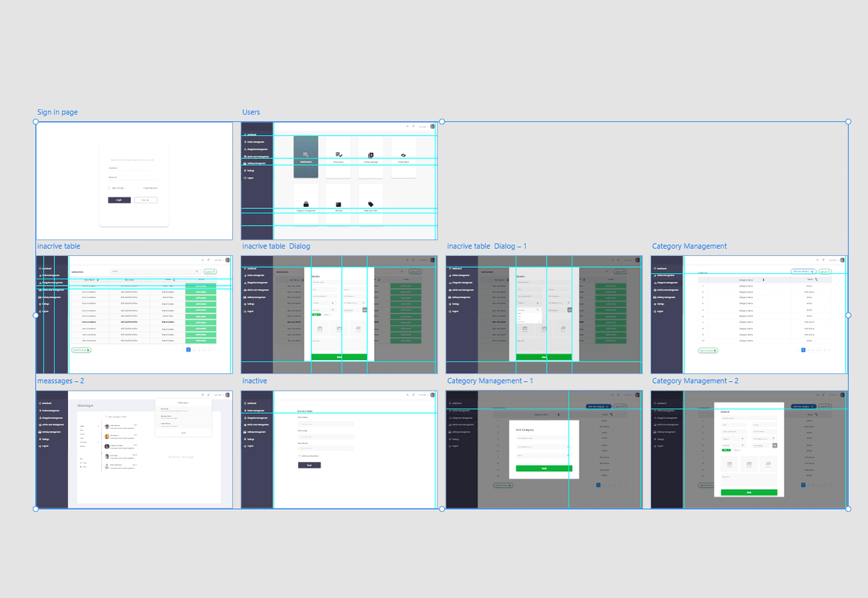Select the Dashboard icon in the sidebar
868x598 pixels.
pos(244,134)
